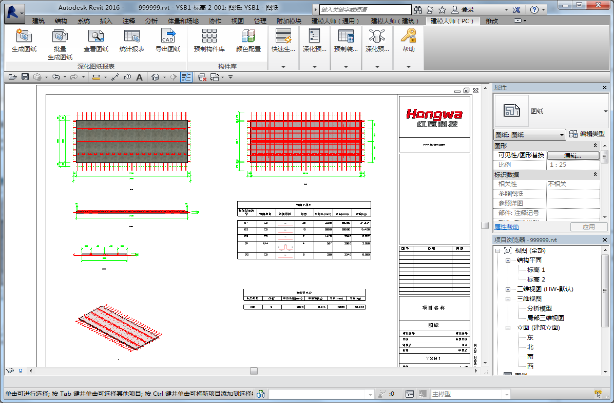Open the 视图 ribbon tab
The width and height of the screenshot is (614, 403).
[x=237, y=21]
